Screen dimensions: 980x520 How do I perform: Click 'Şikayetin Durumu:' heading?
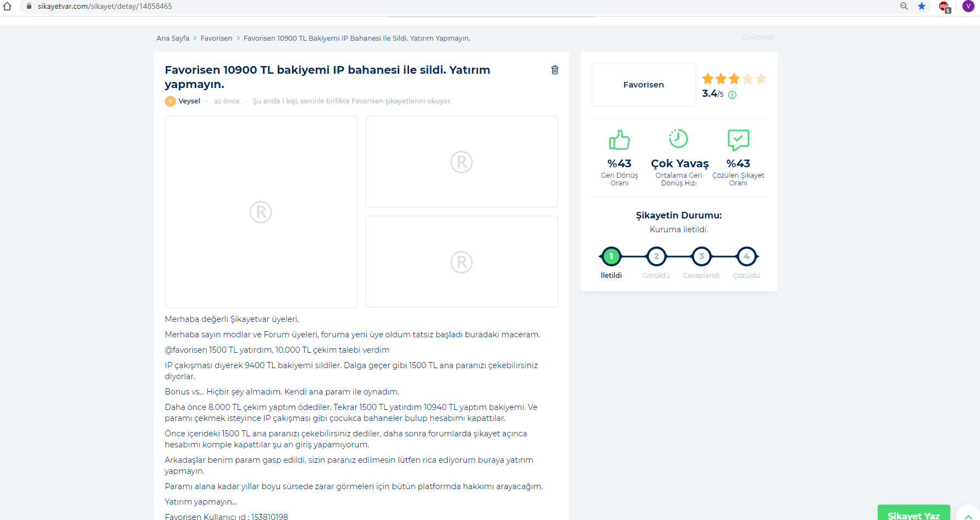pos(679,215)
